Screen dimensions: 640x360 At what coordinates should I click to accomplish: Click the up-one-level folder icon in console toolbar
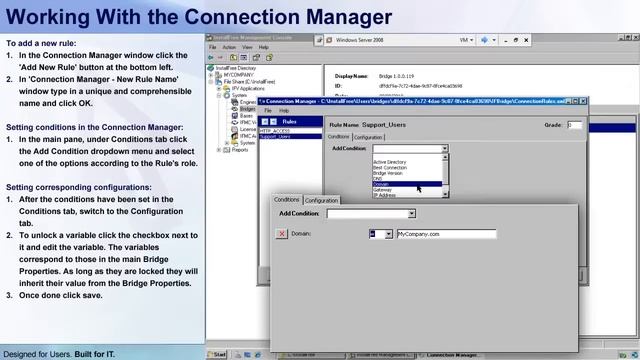pos(233,58)
